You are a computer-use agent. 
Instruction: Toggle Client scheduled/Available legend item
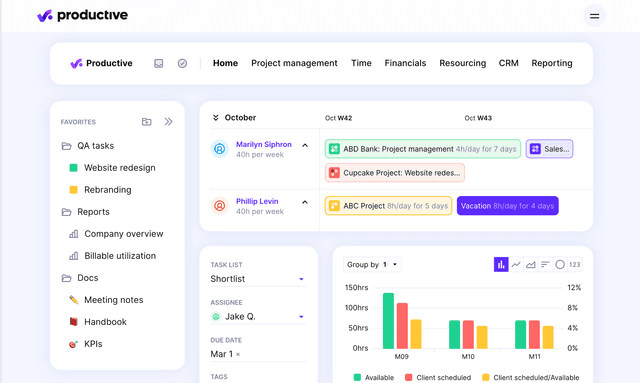531,378
